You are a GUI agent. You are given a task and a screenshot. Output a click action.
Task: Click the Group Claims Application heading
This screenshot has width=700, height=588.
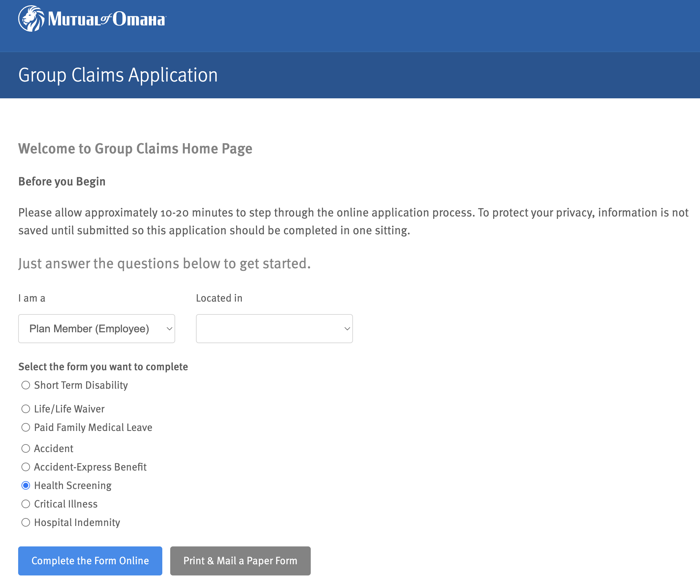point(118,75)
